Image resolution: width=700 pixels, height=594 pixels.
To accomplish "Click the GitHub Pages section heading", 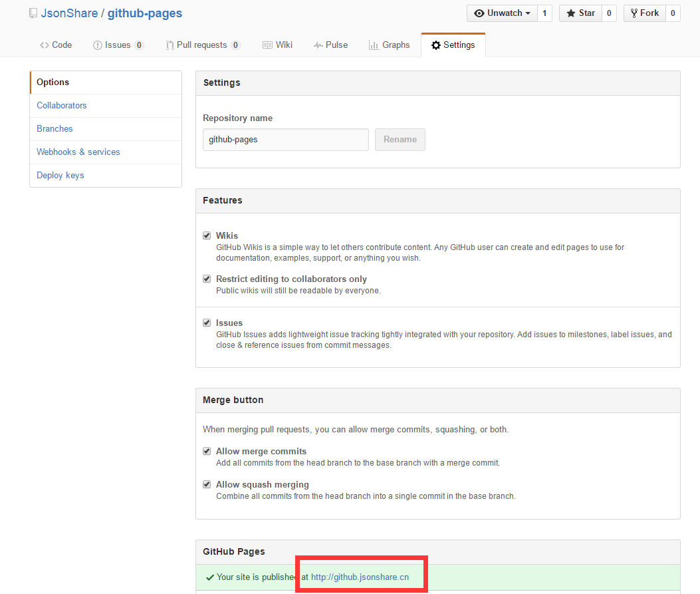I will [234, 551].
